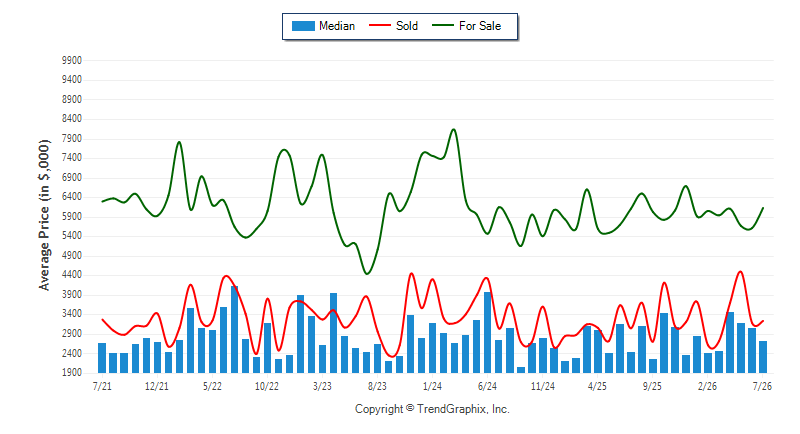Click the 4400 y-axis value
This screenshot has height=434, width=800.
pos(72,275)
